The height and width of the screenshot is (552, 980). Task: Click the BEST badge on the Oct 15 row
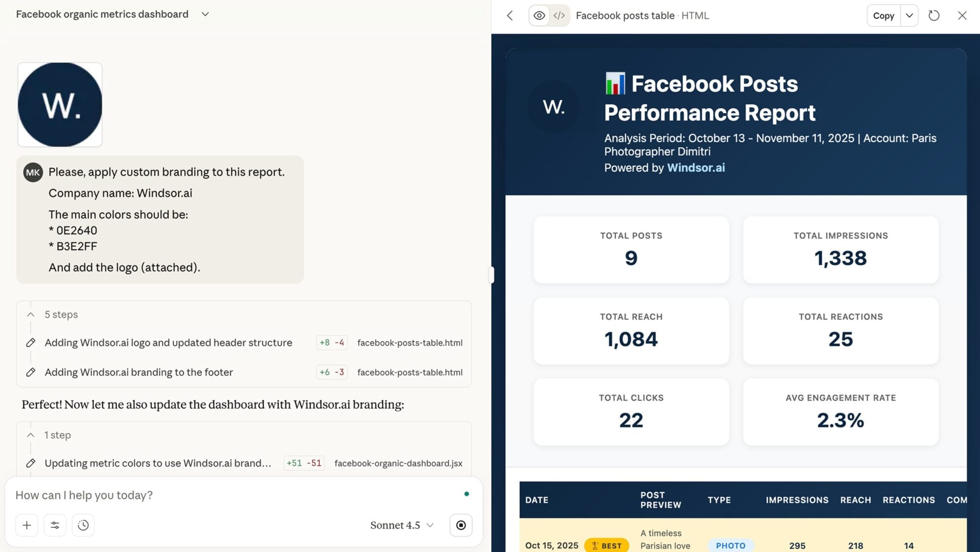tap(606, 546)
